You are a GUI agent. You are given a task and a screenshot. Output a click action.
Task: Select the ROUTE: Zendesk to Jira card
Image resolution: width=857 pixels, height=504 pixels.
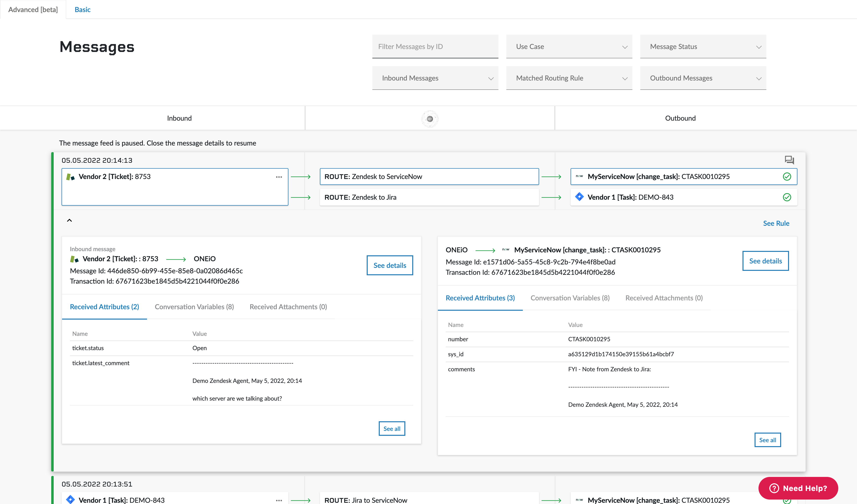coord(429,197)
